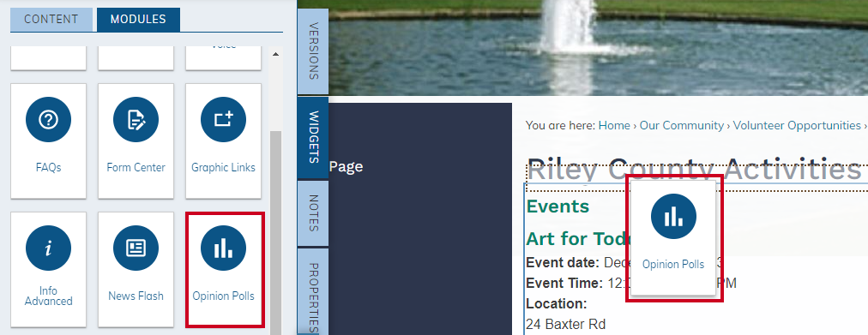Click the modules list scroll-up arrow
This screenshot has width=868, height=335.
pyautogui.click(x=275, y=54)
